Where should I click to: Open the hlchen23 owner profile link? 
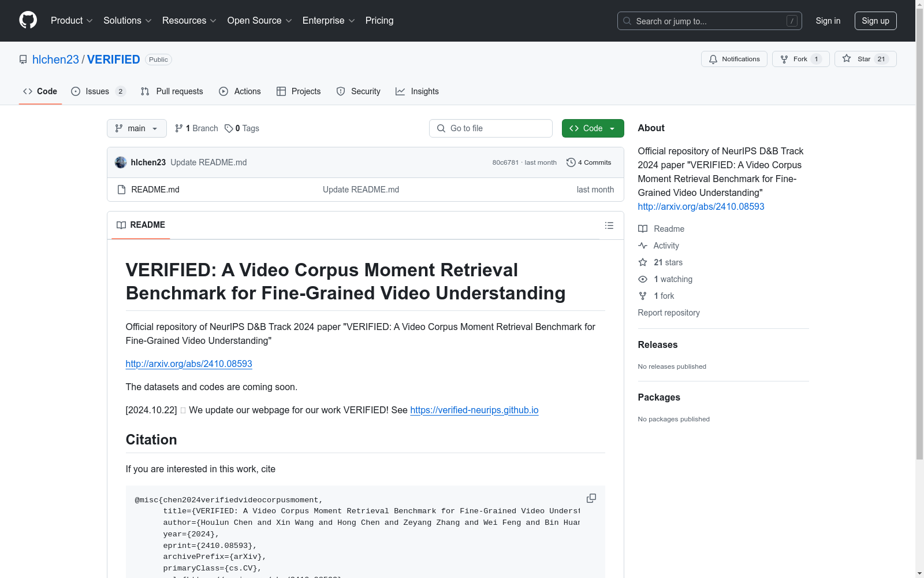[55, 60]
